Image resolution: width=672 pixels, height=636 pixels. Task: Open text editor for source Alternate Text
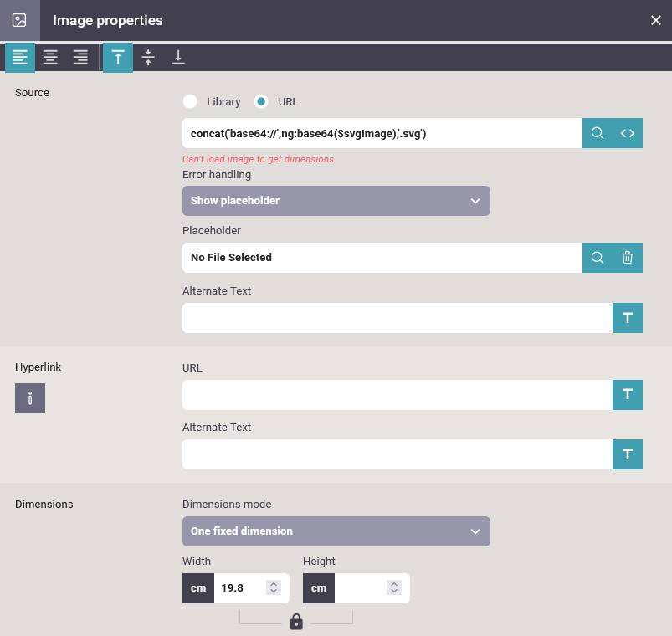click(x=628, y=318)
